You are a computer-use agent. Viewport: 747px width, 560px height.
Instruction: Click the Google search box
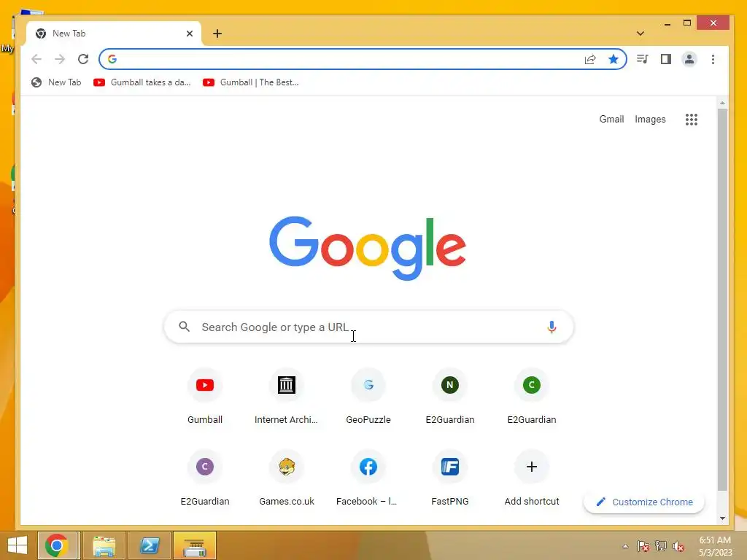coord(368,327)
